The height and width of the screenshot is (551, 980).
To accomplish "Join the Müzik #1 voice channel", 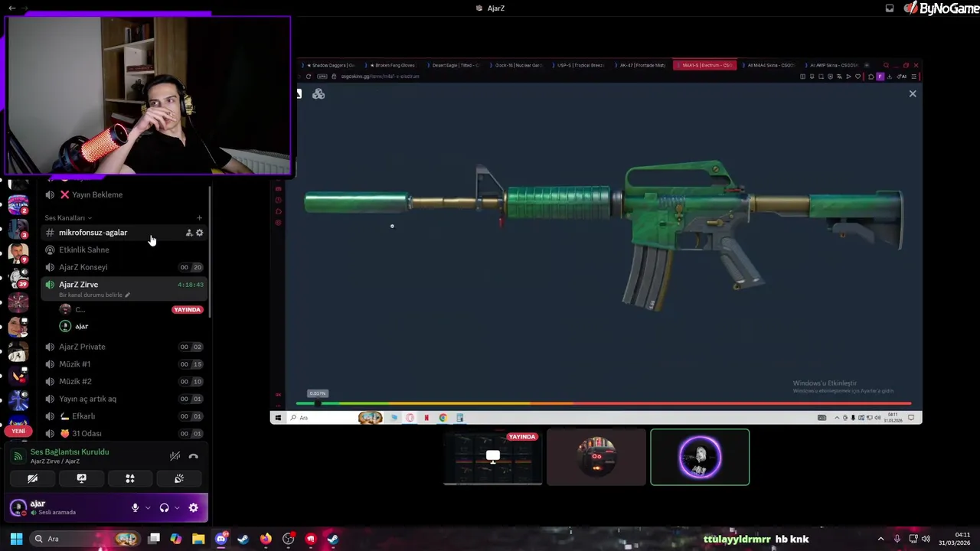I will click(123, 364).
